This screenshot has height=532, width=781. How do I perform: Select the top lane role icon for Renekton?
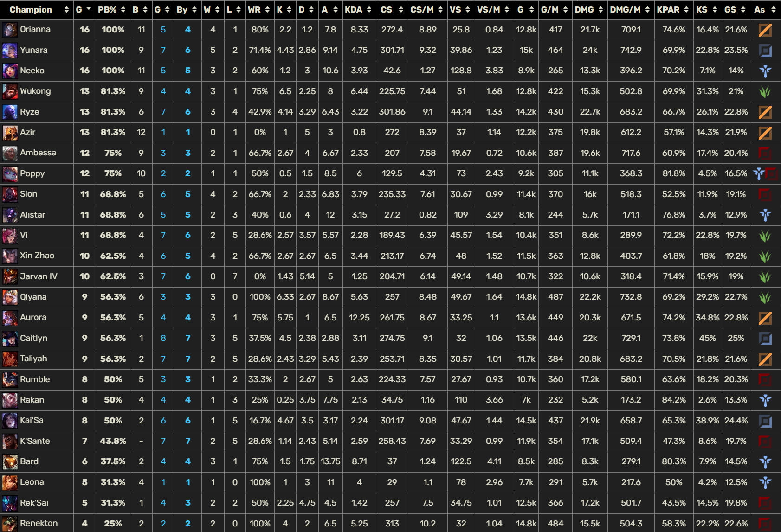click(x=765, y=523)
